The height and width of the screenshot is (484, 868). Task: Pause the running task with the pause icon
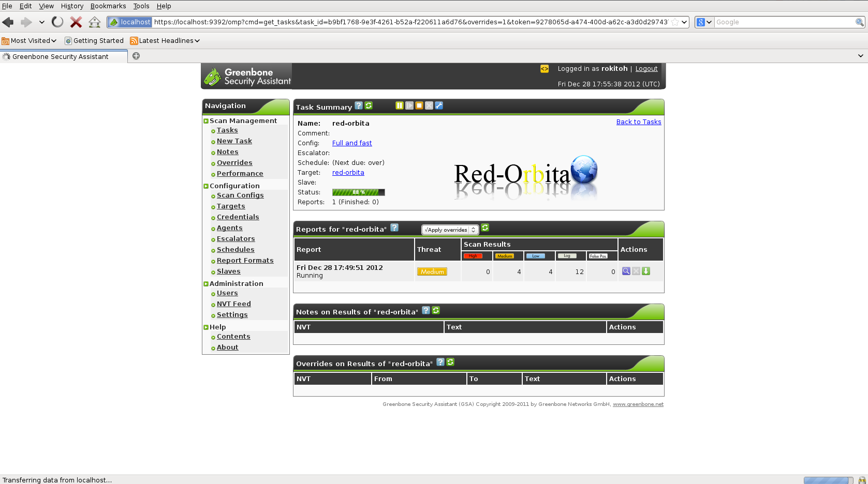coord(399,105)
